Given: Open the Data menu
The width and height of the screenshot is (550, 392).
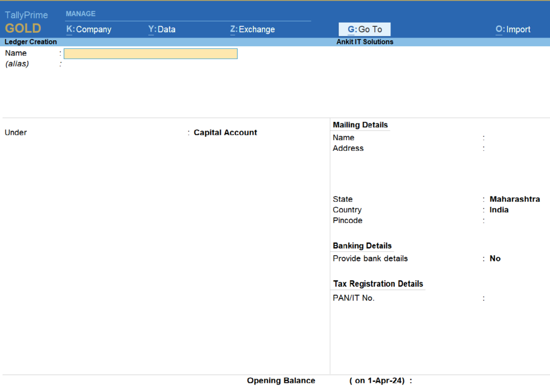Looking at the screenshot, I should (161, 30).
